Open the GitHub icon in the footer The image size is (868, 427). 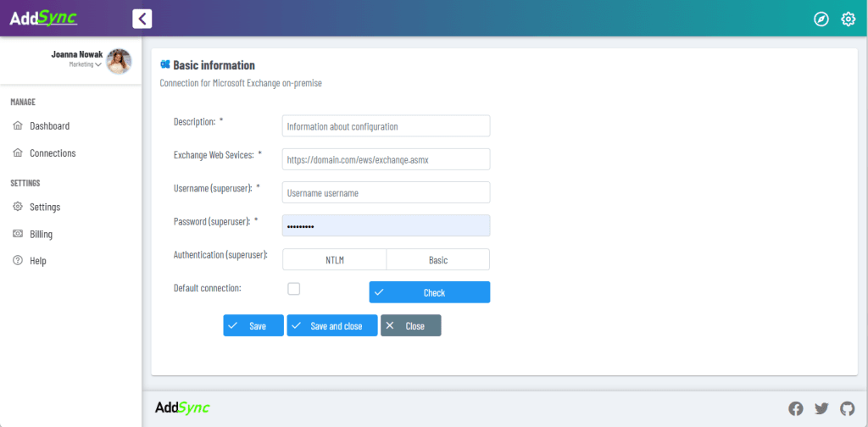point(847,408)
